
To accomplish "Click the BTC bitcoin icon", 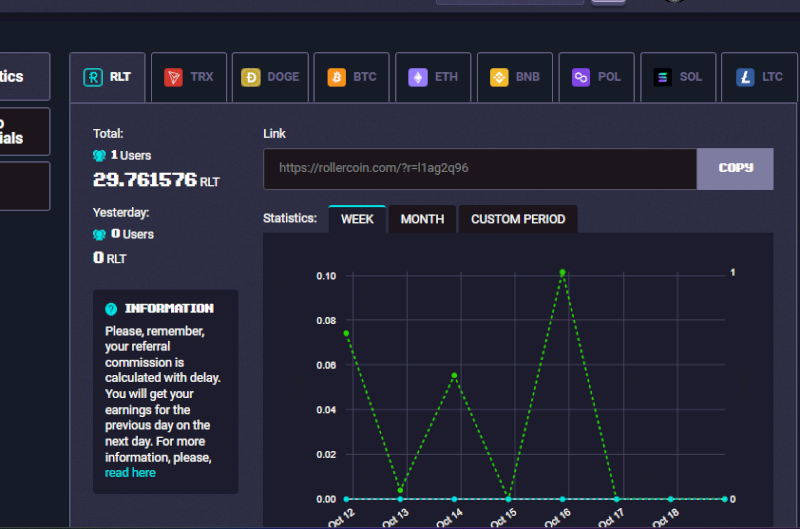I will pos(336,77).
